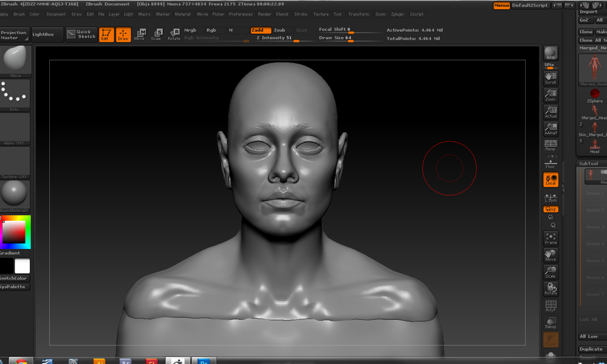The image size is (607, 364).
Task: Click the SwitchColor button
Action: coord(14,278)
